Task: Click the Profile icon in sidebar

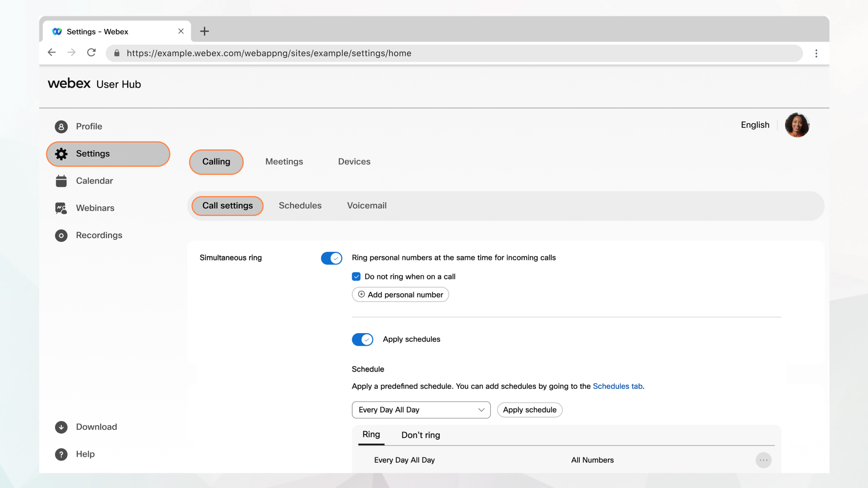Action: click(x=60, y=126)
